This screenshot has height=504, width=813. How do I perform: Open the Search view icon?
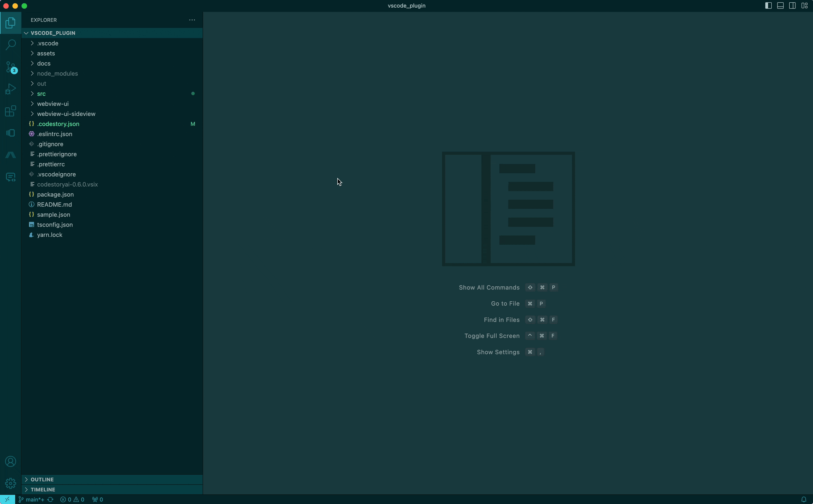click(11, 45)
